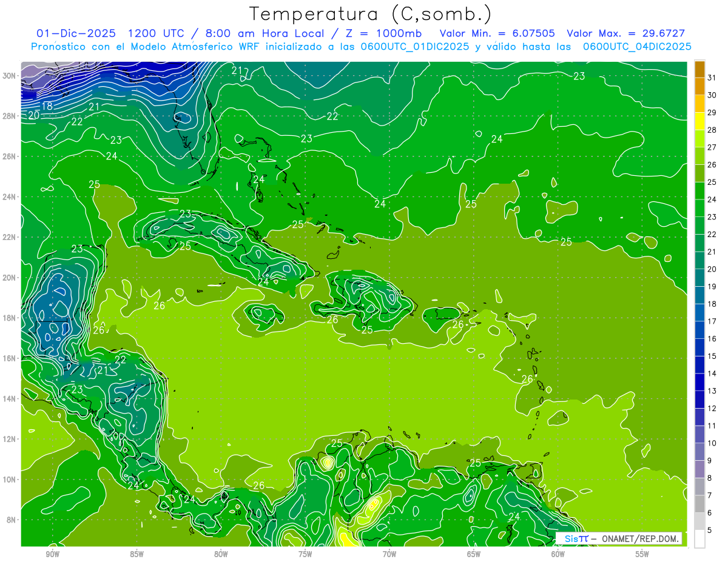Click the 19 label on the color scale

click(712, 286)
